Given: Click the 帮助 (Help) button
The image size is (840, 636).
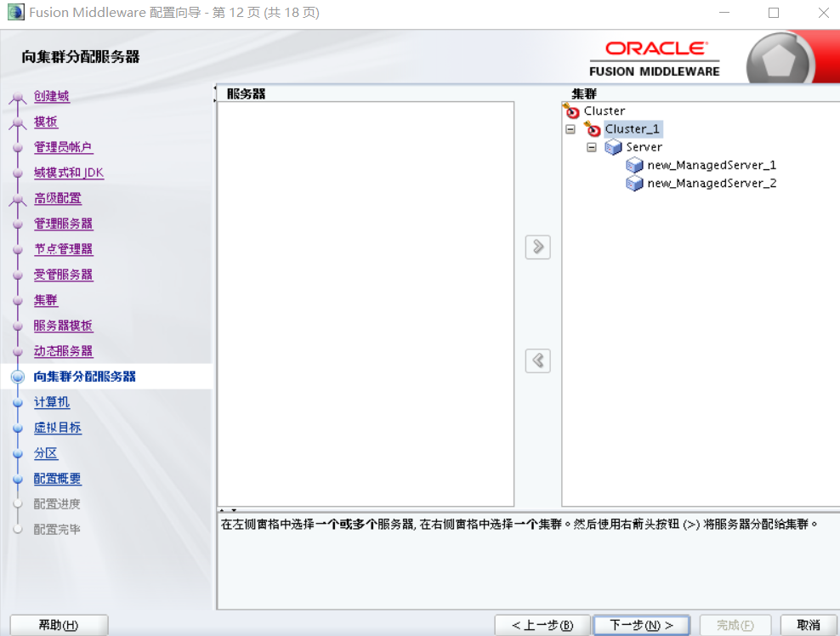Looking at the screenshot, I should (x=58, y=624).
